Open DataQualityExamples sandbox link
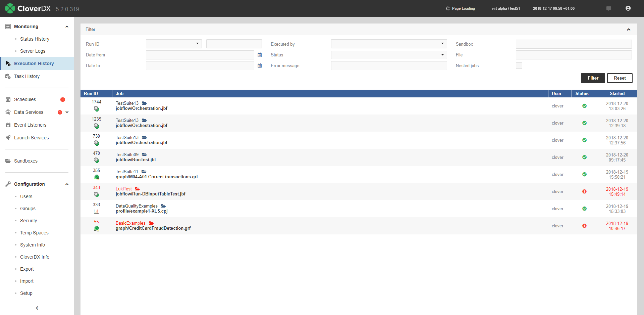This screenshot has height=315, width=644. (x=137, y=206)
